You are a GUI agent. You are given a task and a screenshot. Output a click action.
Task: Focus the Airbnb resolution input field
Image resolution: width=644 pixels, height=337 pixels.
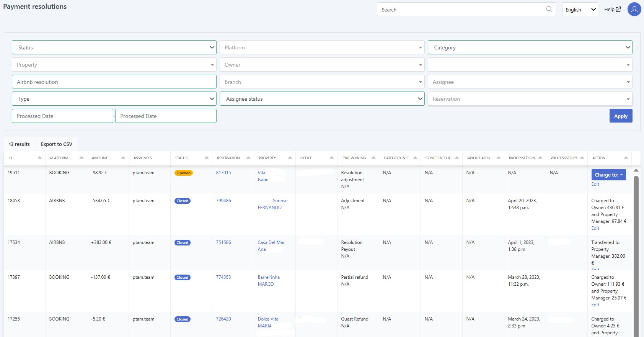click(x=114, y=82)
